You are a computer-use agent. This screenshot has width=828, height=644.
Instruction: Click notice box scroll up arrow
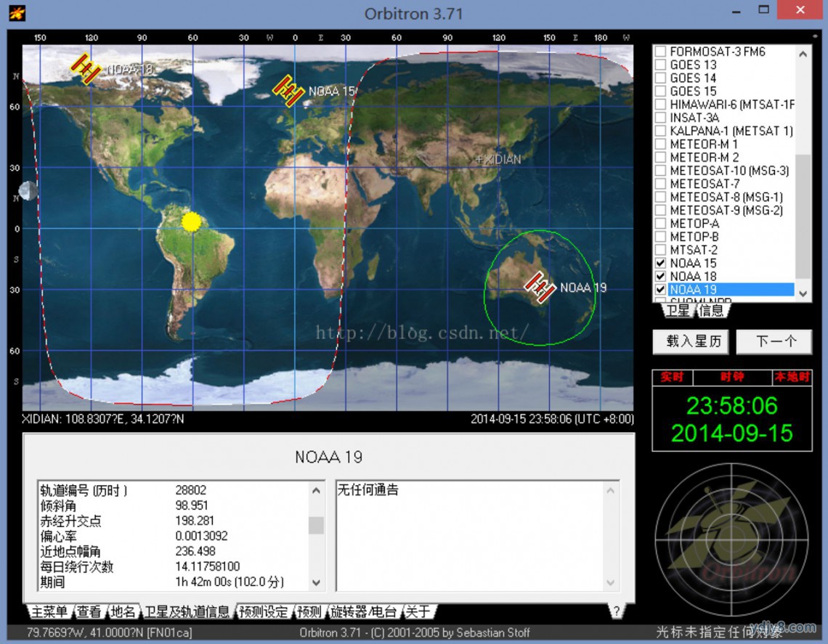coord(610,490)
